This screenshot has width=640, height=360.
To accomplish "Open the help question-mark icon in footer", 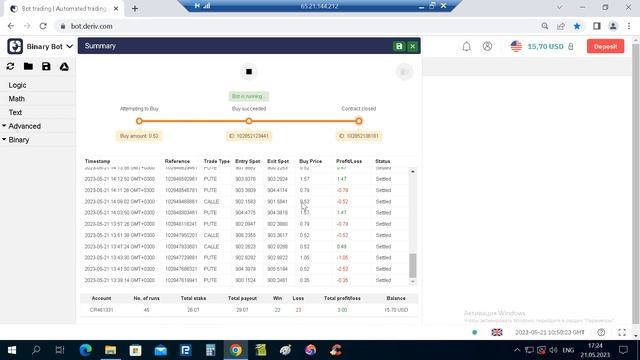I will [x=601, y=332].
